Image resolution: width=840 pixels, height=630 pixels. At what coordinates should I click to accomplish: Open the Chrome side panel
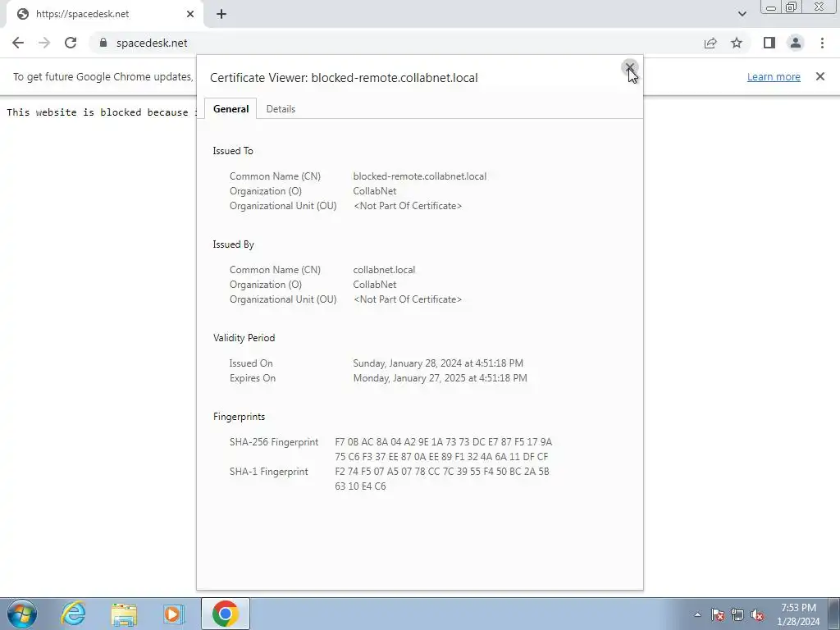point(769,43)
